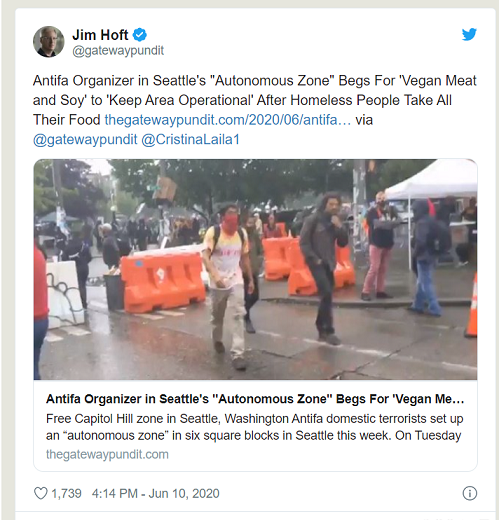Open the 4:14 PM - Jun 10, 2020 timestamp
Viewport: 501px width, 520px height.
click(156, 493)
